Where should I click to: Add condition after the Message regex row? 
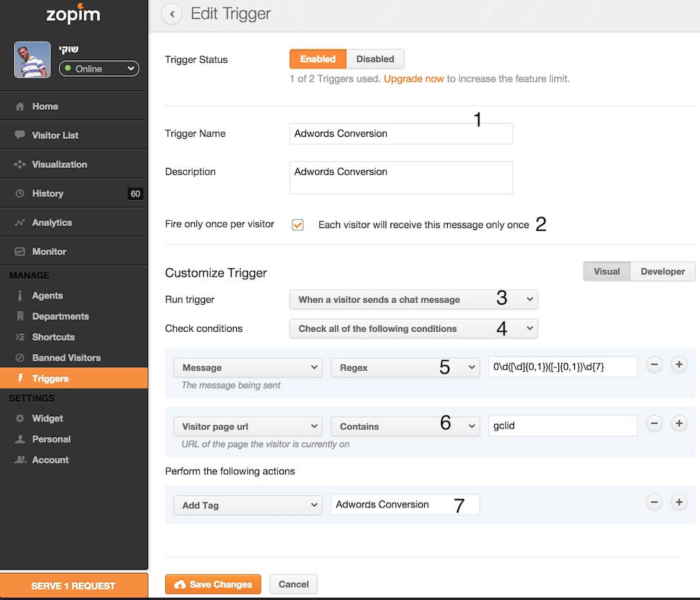(x=679, y=364)
